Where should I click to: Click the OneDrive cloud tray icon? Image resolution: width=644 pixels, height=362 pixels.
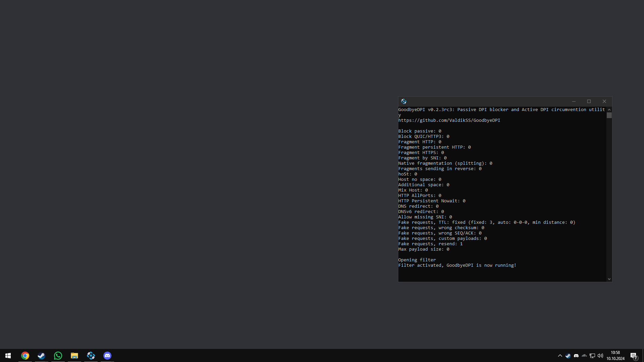click(584, 356)
